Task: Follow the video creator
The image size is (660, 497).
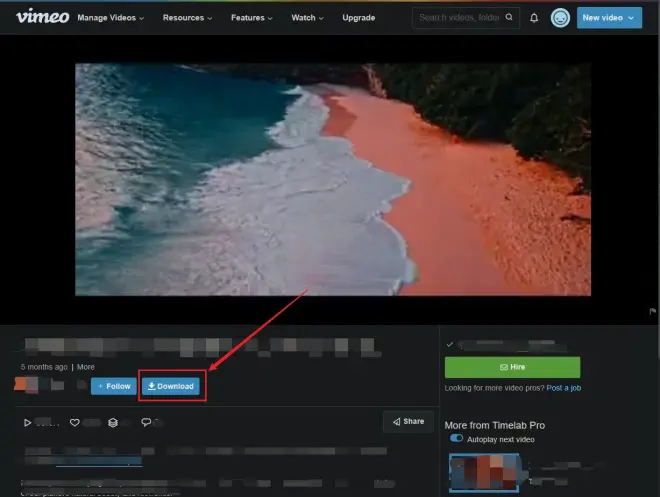Action: pos(114,386)
